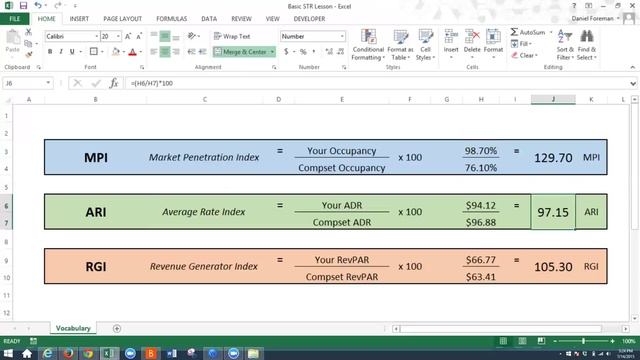
Task: Click row 6 header
Action: (6, 206)
